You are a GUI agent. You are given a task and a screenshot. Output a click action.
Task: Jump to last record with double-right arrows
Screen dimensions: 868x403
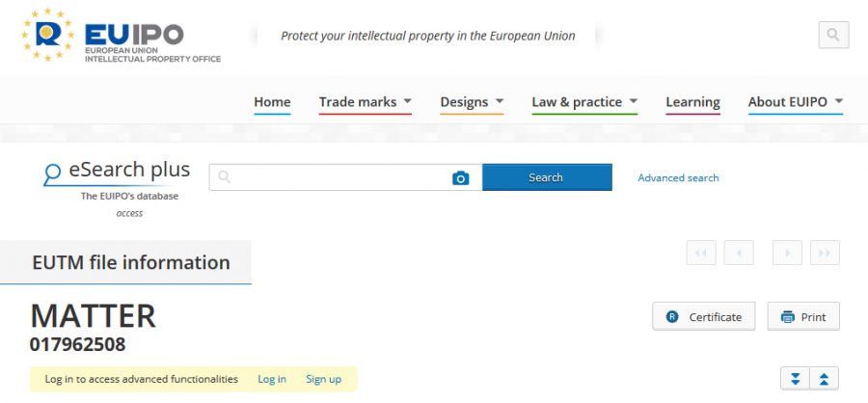[825, 253]
